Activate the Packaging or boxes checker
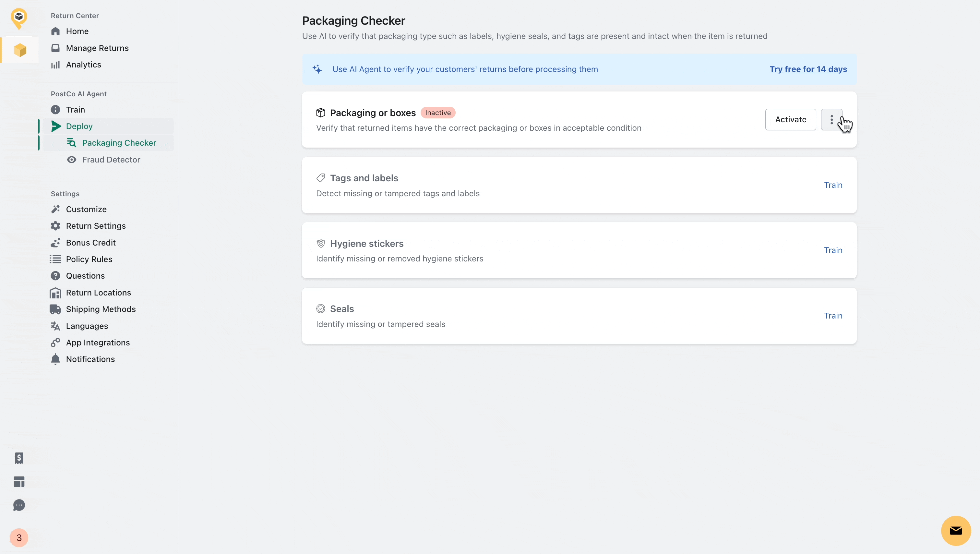This screenshot has height=554, width=980. click(791, 119)
